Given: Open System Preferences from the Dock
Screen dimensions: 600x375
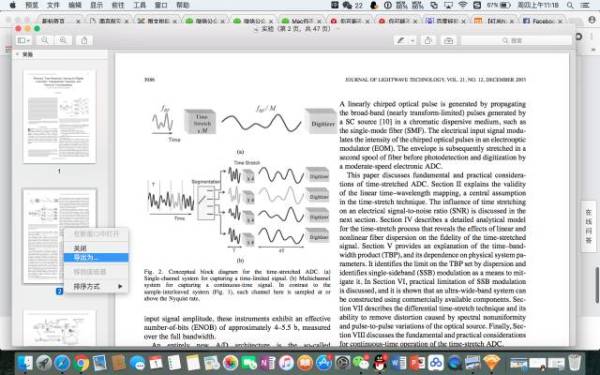Looking at the screenshot, I should tap(342, 362).
